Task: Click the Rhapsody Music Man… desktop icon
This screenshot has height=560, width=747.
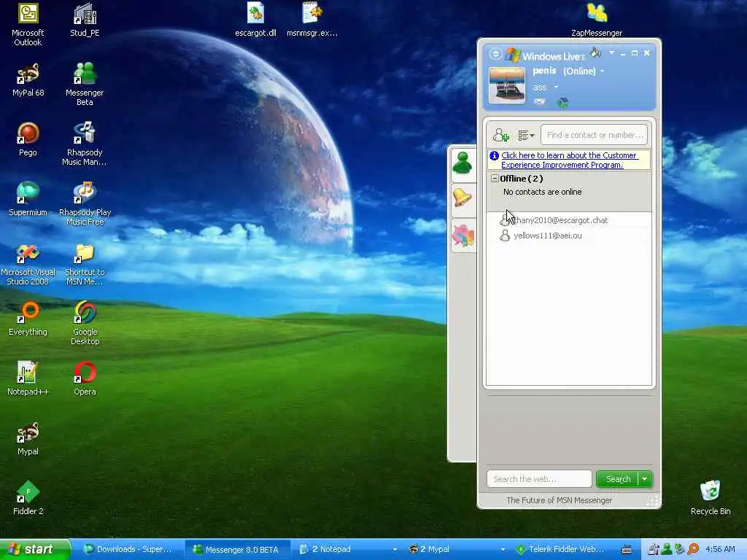Action: [85, 144]
